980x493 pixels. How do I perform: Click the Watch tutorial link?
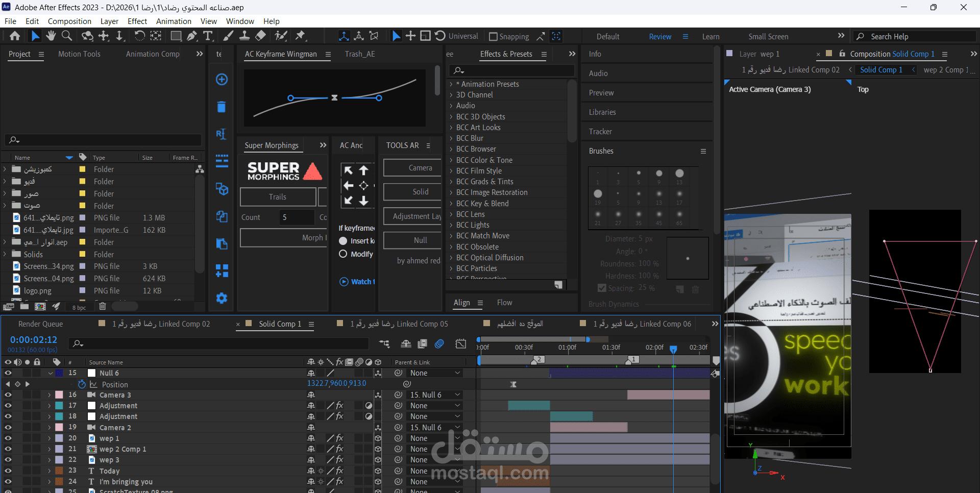click(357, 282)
